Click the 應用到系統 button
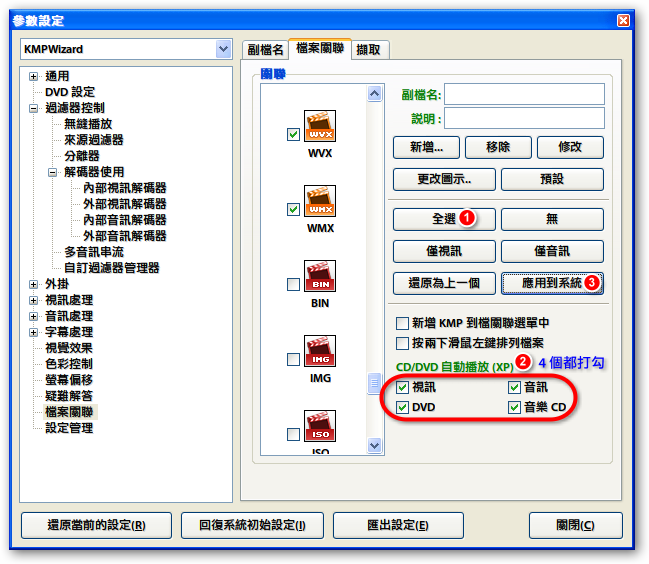Screen dimensions: 649x564 pyautogui.click(x=552, y=283)
